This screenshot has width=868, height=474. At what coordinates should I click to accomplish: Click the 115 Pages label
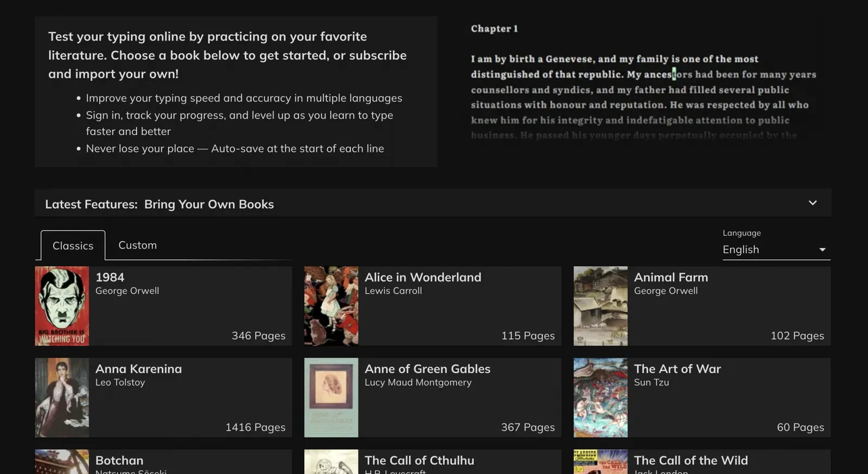click(528, 336)
